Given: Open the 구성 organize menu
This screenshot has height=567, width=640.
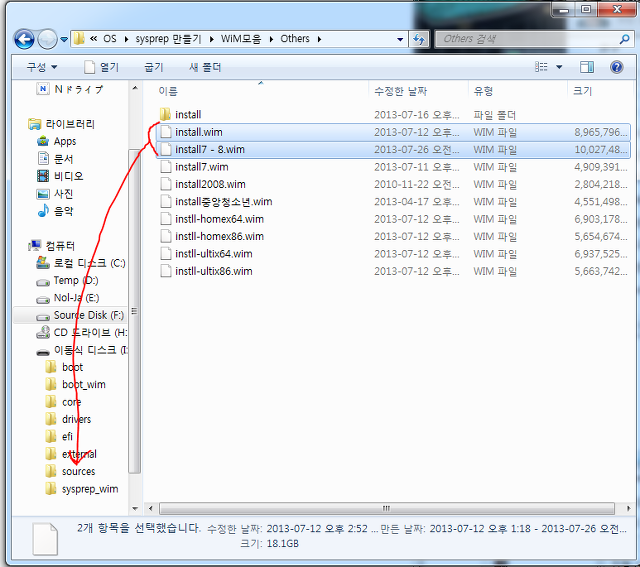Looking at the screenshot, I should (x=42, y=67).
